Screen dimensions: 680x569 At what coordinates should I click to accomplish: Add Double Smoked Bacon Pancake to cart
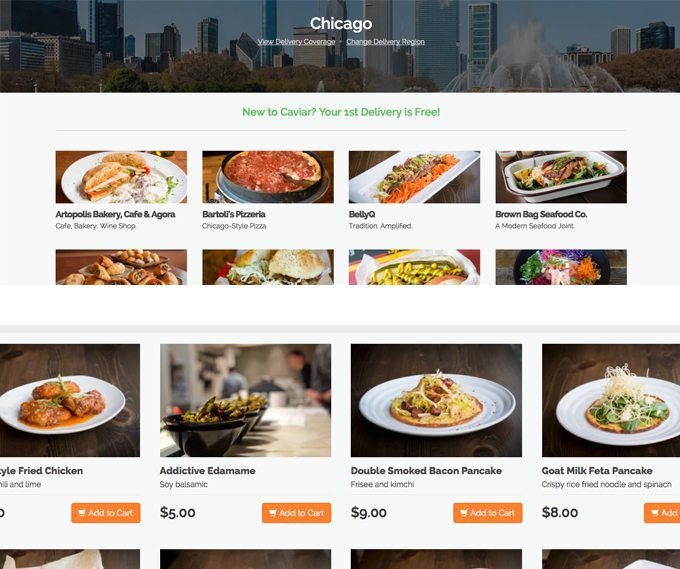(487, 513)
